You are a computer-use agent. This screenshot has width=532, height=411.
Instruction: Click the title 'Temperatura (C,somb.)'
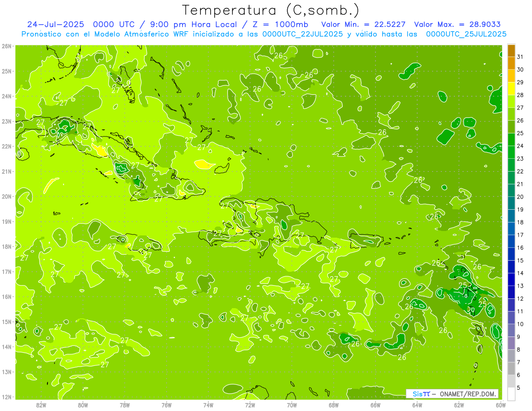click(x=271, y=11)
